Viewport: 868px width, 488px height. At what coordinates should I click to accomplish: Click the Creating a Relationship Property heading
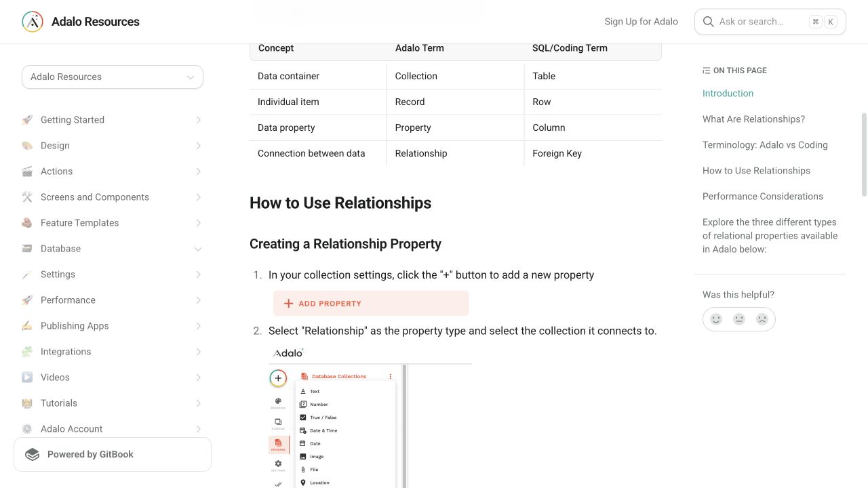345,244
